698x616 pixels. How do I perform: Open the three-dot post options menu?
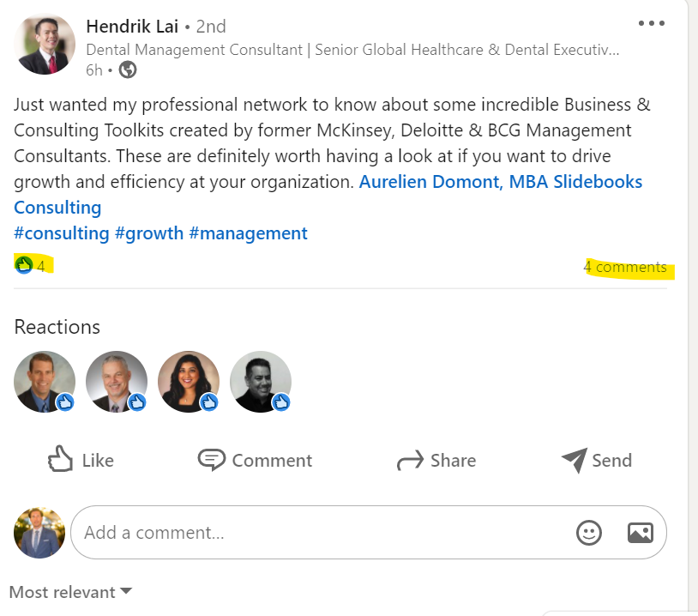pos(652,24)
